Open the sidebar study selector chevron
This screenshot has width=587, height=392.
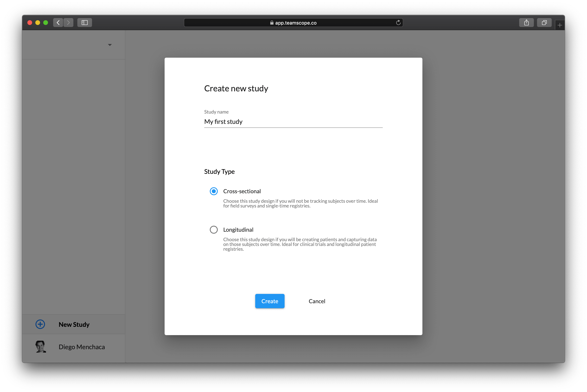pos(110,45)
